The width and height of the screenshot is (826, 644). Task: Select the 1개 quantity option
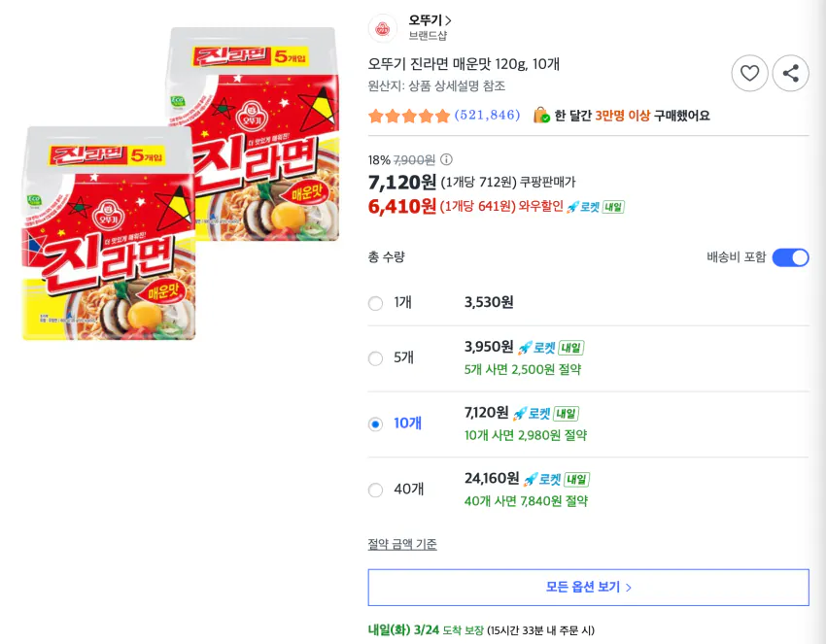(x=375, y=303)
